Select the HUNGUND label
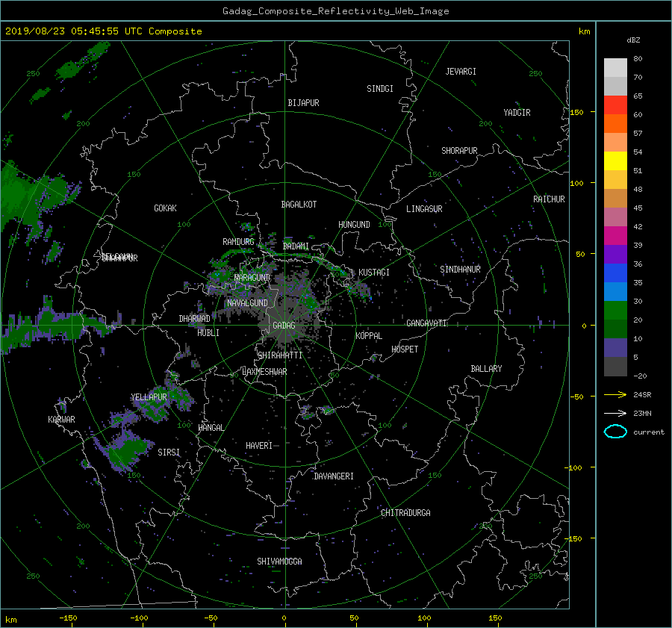 tap(354, 225)
